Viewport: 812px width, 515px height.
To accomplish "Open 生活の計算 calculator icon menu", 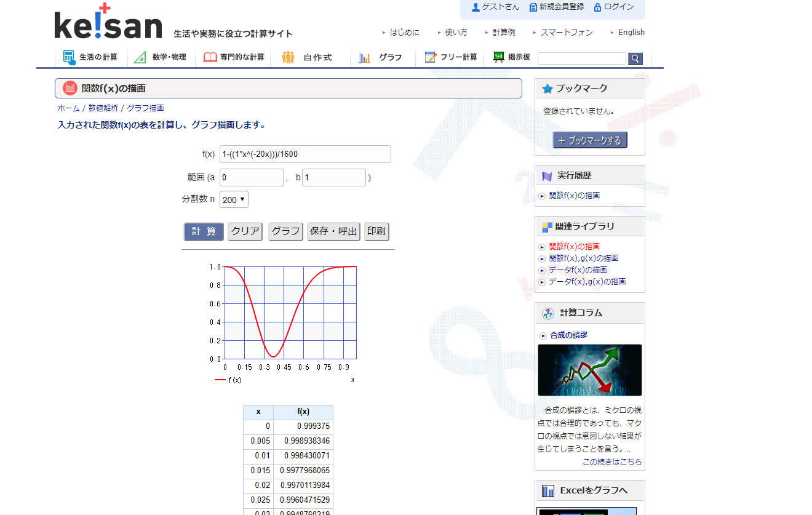I will point(91,57).
